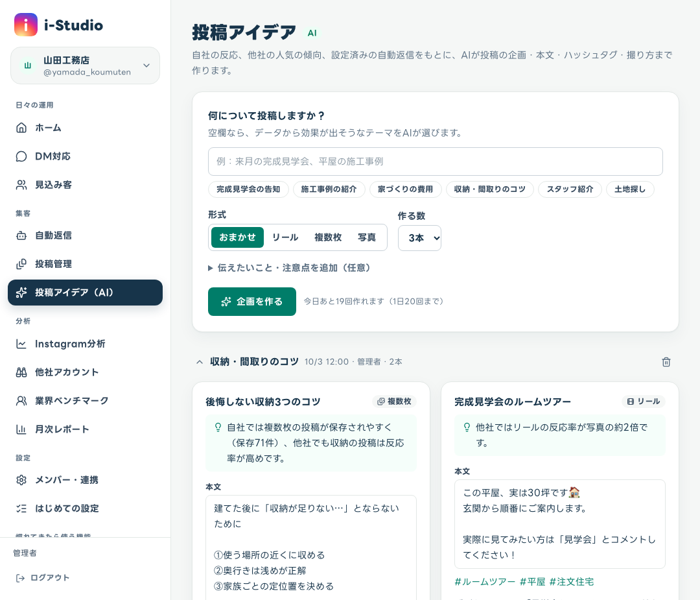This screenshot has width=700, height=600.
Task: Open 見込み客 in the sidebar
Action: (x=86, y=185)
